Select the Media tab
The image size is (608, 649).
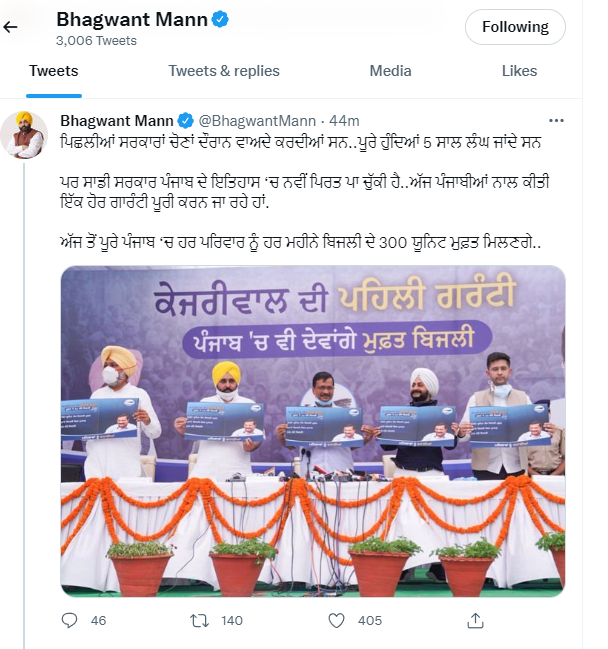click(x=390, y=71)
